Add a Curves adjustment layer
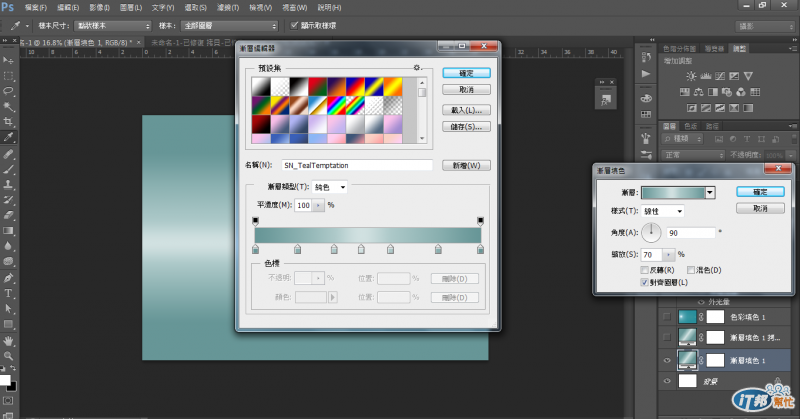The width and height of the screenshot is (800, 419). pyautogui.click(x=720, y=76)
